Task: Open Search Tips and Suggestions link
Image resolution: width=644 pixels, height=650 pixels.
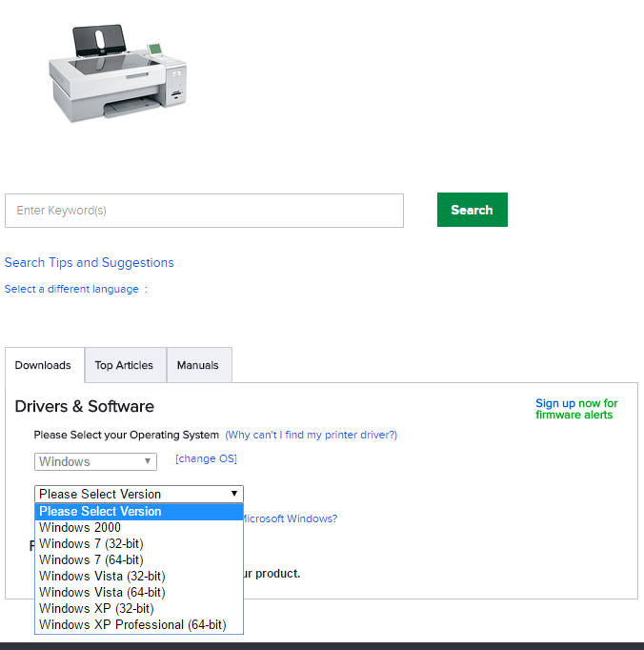Action: coord(90,262)
